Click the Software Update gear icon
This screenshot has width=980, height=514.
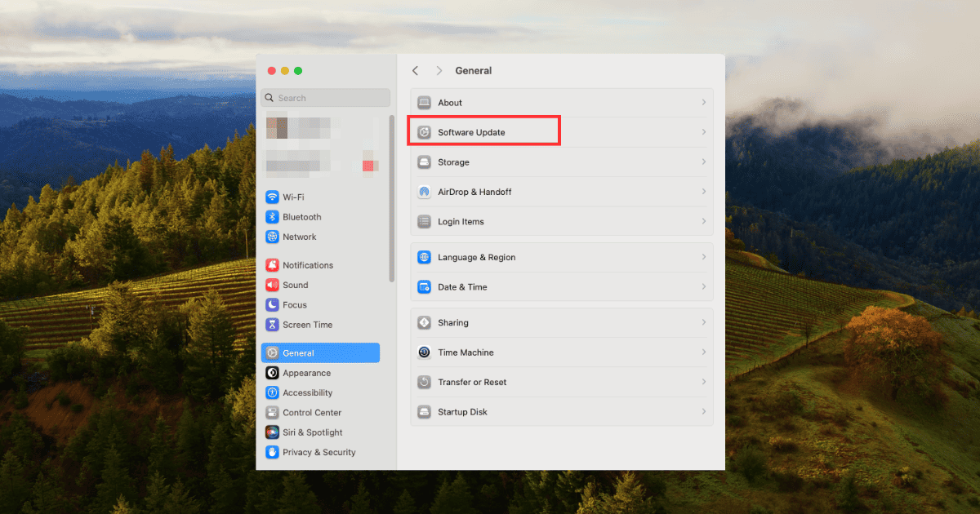(424, 132)
